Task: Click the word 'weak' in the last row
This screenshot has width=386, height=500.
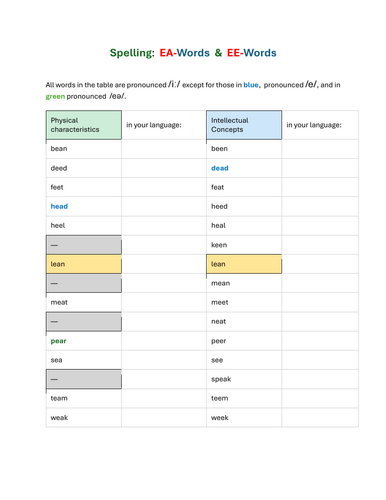Action: click(59, 418)
